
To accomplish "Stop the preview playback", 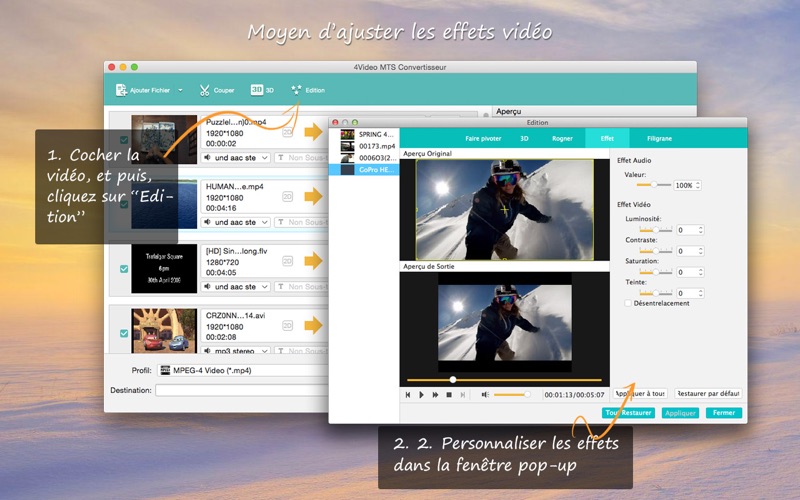I will coord(449,394).
